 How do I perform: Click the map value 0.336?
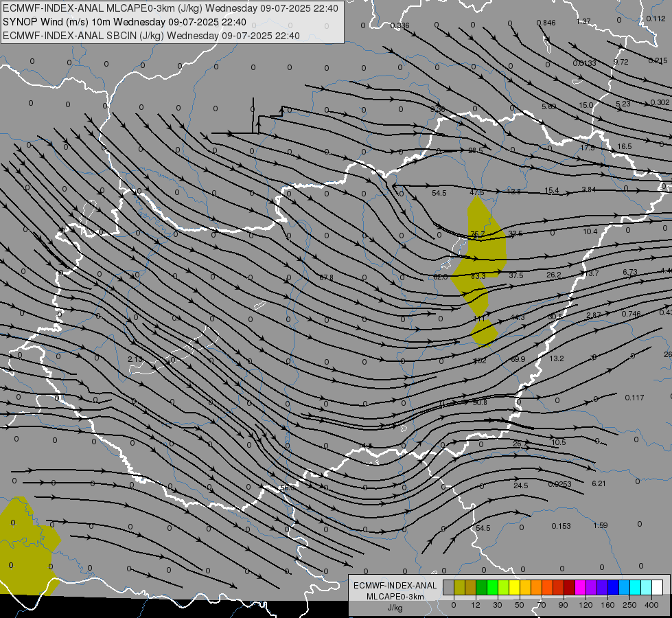coord(400,25)
